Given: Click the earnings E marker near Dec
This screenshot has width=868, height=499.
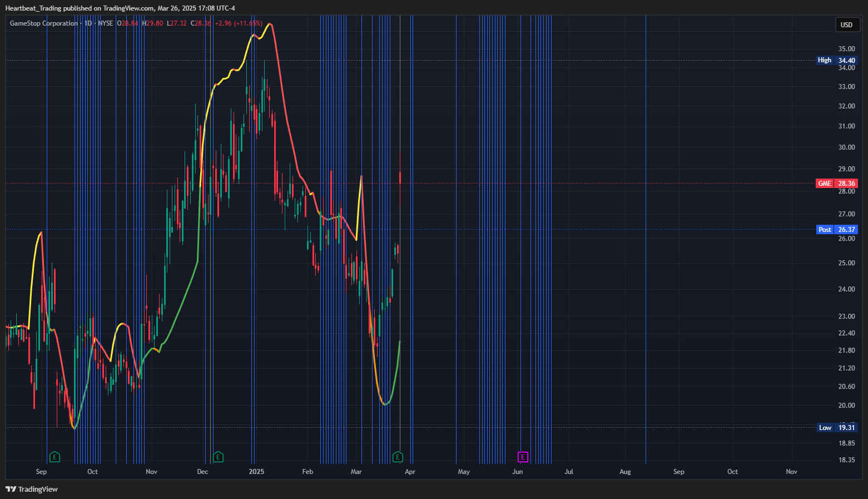Looking at the screenshot, I should click(x=218, y=457).
